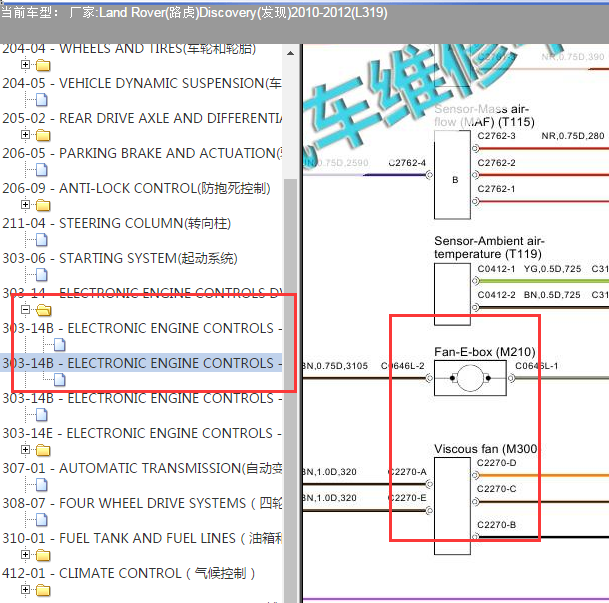Image resolution: width=609 pixels, height=603 pixels.
Task: Select the 205-02 Rear Drive Axle and Differential row
Action: click(x=142, y=118)
